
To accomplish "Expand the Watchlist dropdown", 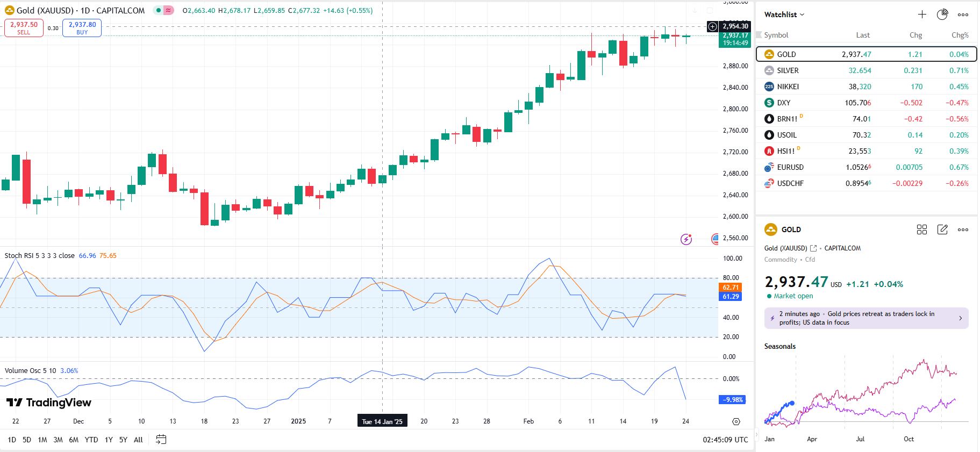I will 784,15.
